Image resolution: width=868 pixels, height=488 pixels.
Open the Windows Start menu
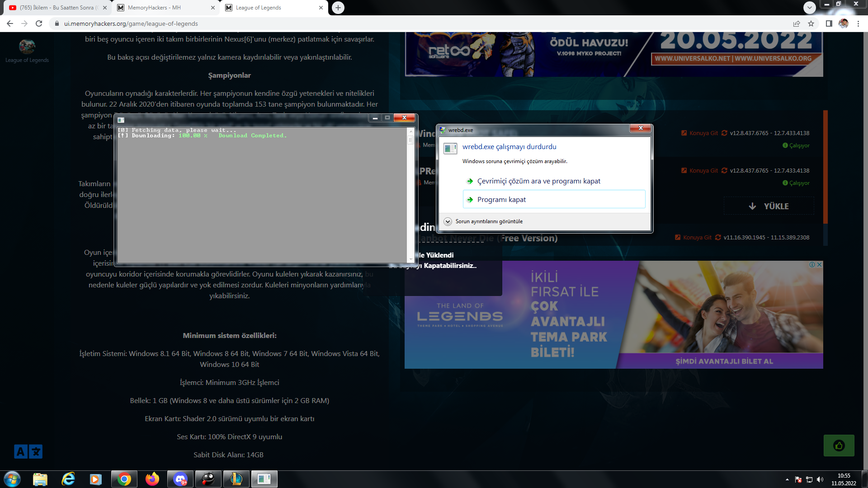12,479
